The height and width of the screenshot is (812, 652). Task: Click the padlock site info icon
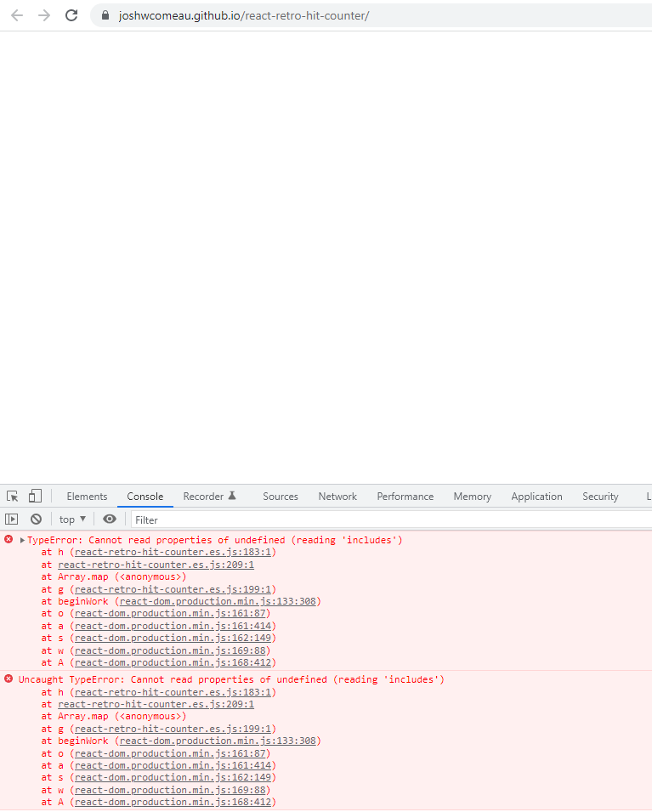pos(105,15)
